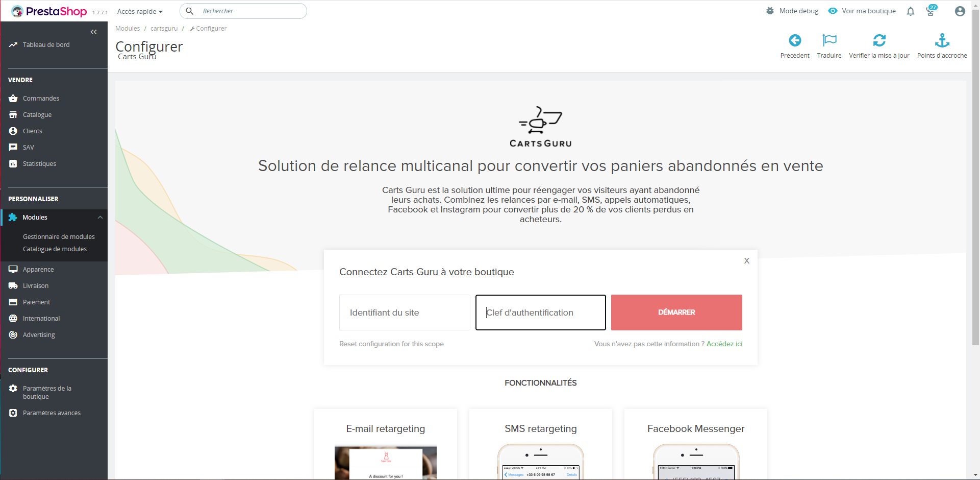
Task: Collapse the Modules submenu chevron
Action: click(100, 218)
